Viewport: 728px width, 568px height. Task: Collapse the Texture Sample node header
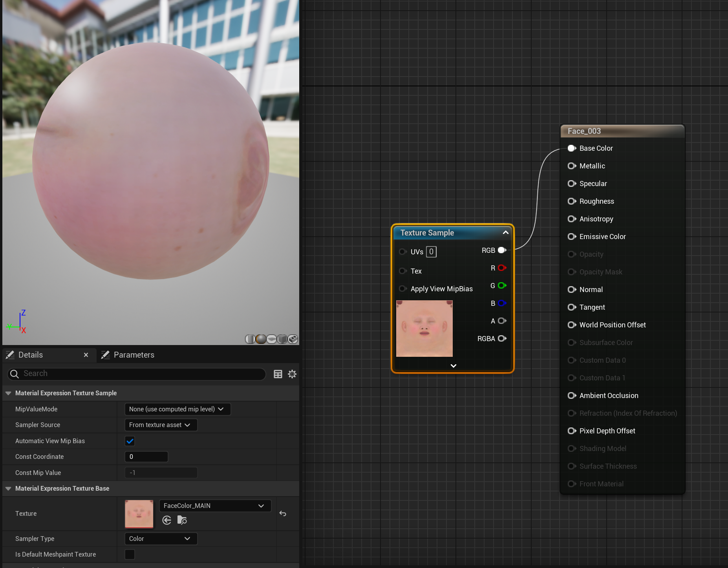coord(505,232)
